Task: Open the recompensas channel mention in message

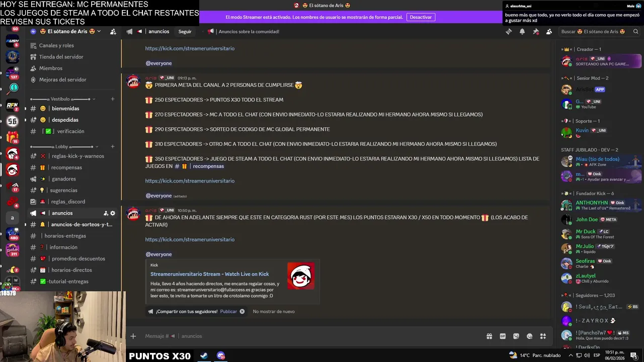Action: tap(199, 166)
